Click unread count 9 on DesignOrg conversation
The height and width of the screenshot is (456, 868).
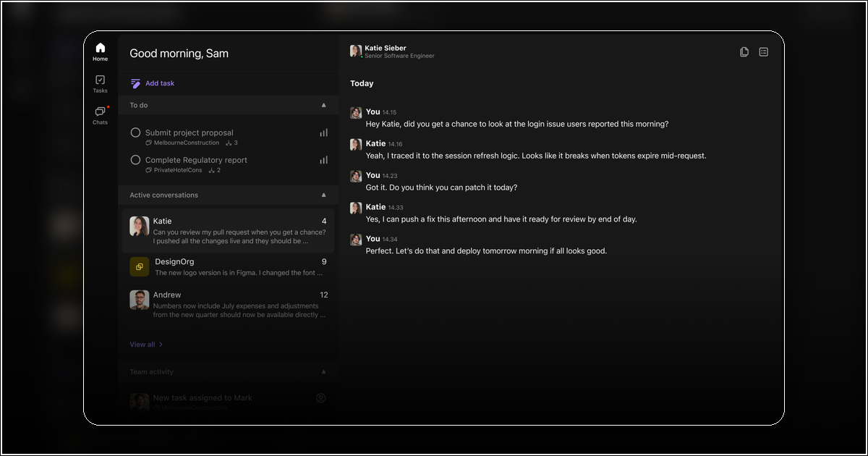(x=324, y=261)
